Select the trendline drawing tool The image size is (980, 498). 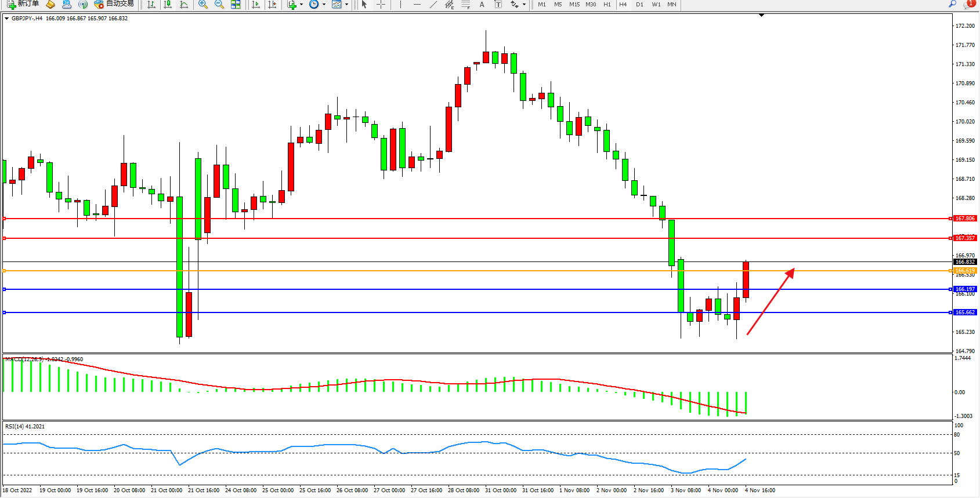[433, 4]
